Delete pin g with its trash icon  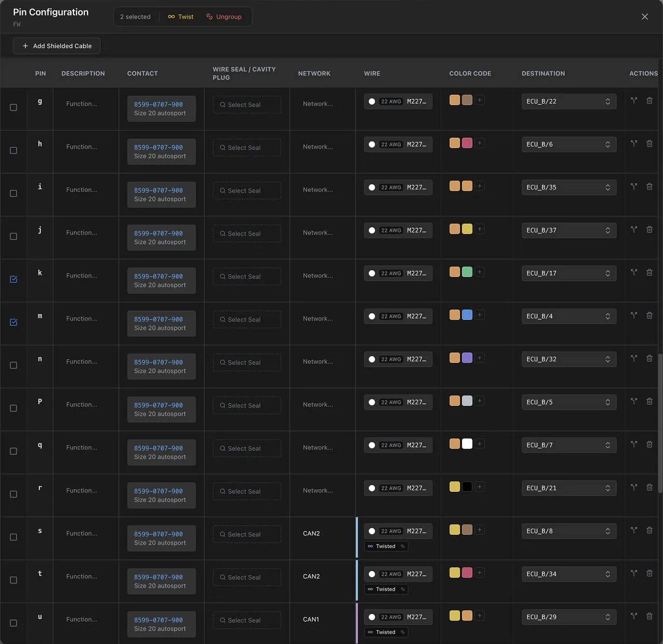pyautogui.click(x=650, y=100)
